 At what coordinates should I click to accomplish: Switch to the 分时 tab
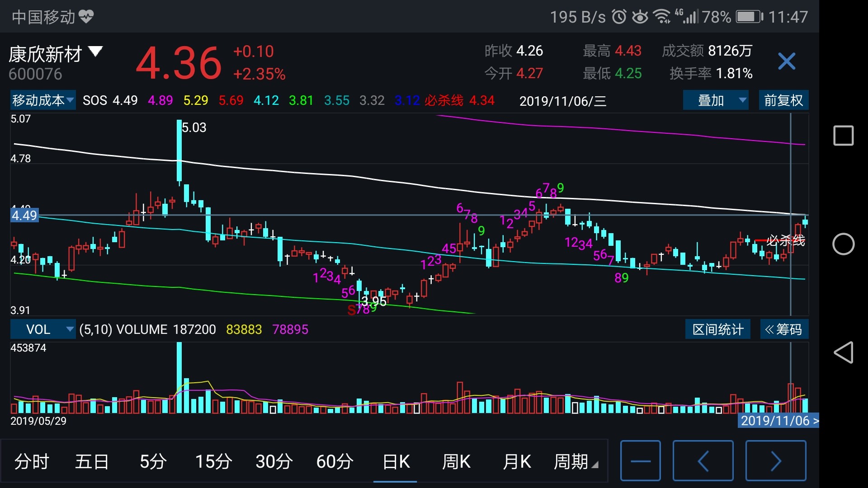pos(32,461)
